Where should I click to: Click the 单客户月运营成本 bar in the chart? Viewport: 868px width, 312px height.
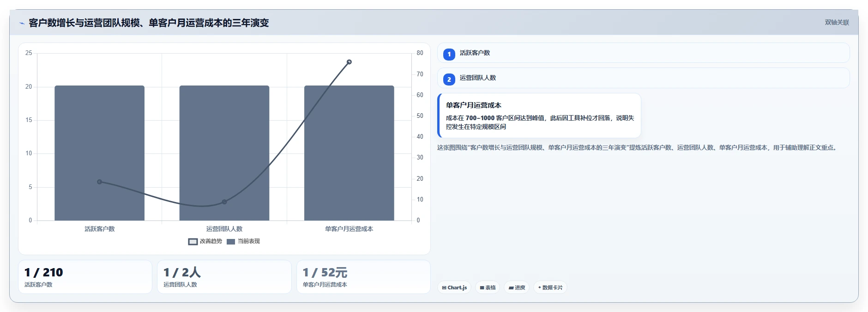click(x=349, y=153)
